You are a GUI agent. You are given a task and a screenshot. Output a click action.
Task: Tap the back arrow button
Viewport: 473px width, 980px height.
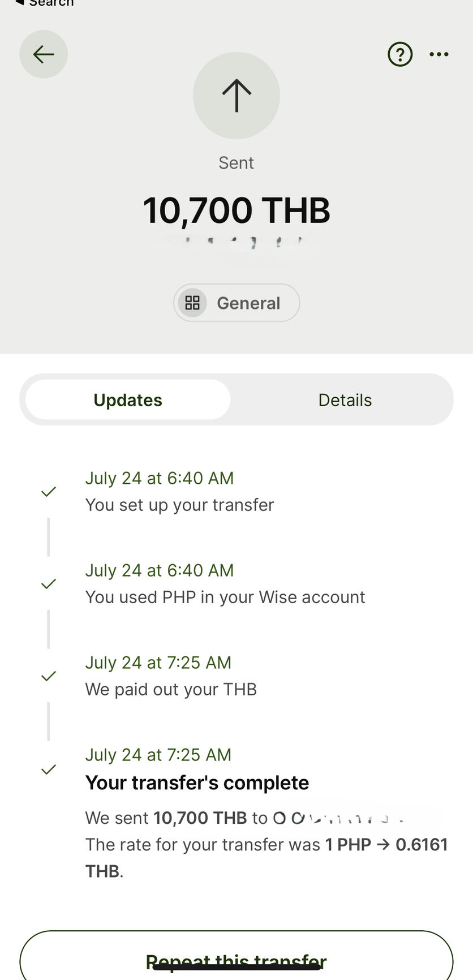coord(44,54)
